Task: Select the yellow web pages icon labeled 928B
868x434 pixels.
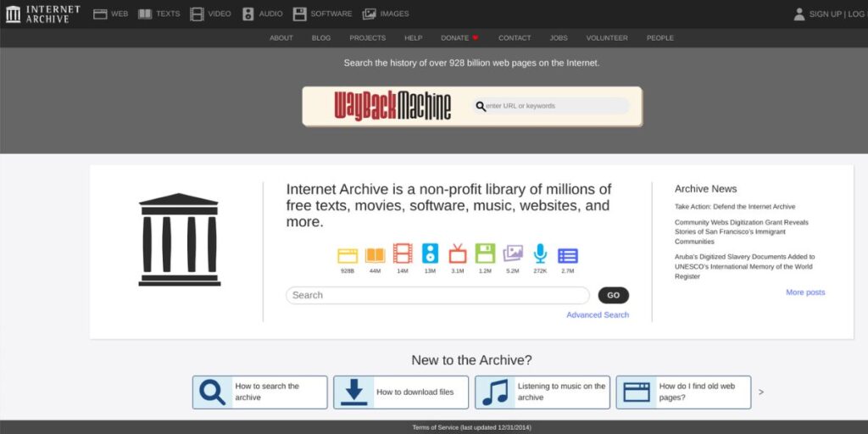Action: click(x=347, y=255)
